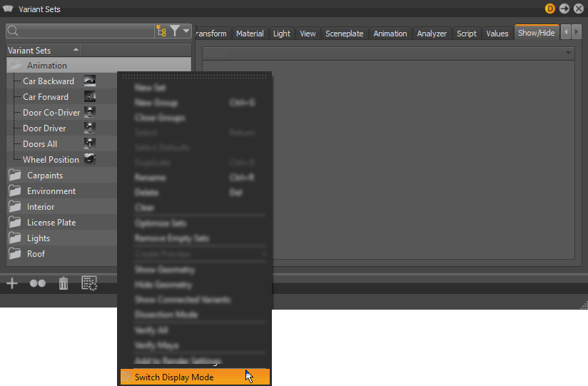Select the Car Backward variant set
This screenshot has width=588, height=386.
49,81
